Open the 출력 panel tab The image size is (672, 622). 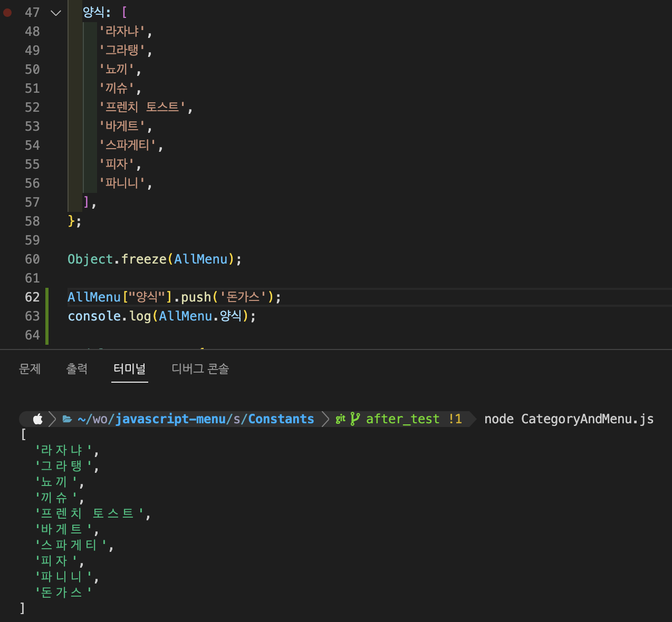(77, 369)
